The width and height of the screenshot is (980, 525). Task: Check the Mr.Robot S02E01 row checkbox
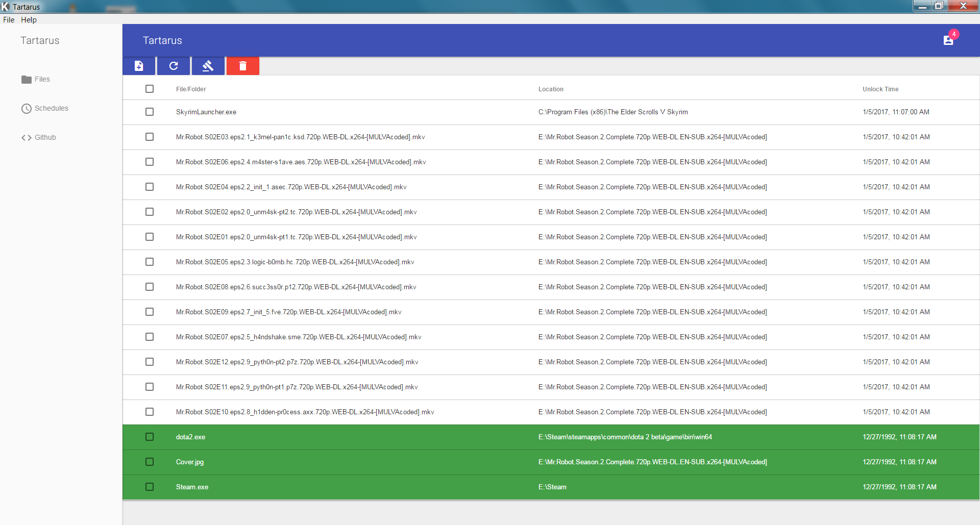click(150, 237)
